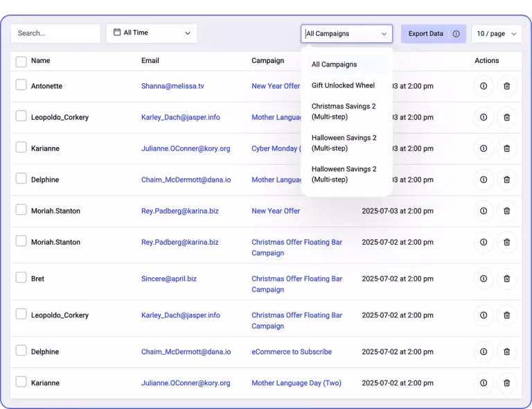Tick the checkbox for Karianne's Cyber Monday row

coord(21,147)
